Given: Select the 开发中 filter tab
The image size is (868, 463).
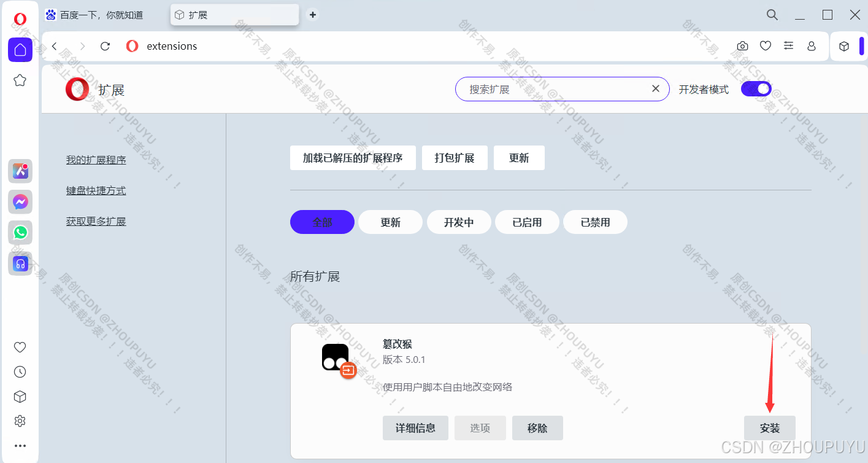Looking at the screenshot, I should coord(459,222).
